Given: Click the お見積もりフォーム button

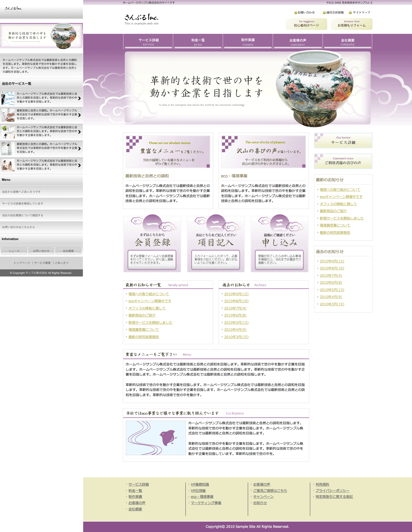Looking at the screenshot, I should point(351,24).
